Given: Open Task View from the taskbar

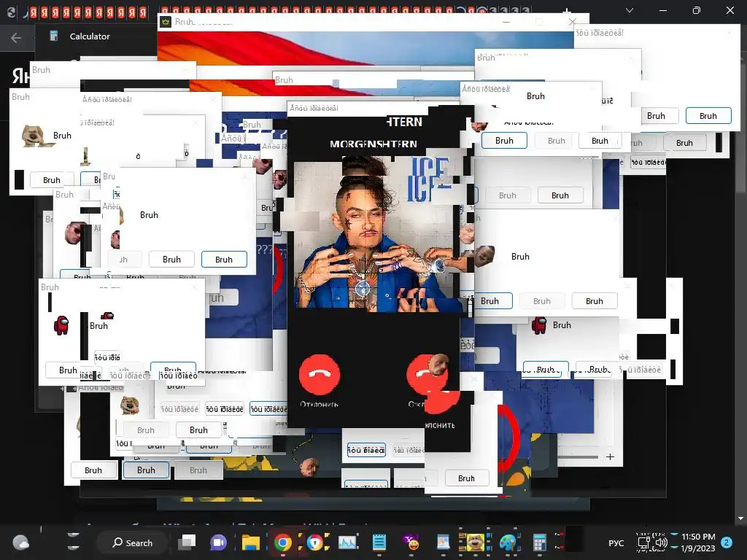Looking at the screenshot, I should (x=187, y=542).
